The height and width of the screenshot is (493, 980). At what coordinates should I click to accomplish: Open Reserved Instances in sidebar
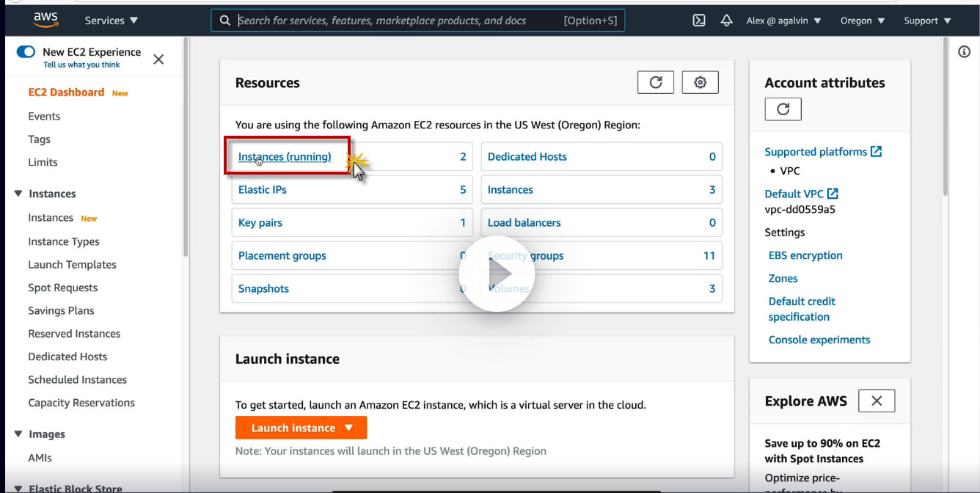point(74,334)
